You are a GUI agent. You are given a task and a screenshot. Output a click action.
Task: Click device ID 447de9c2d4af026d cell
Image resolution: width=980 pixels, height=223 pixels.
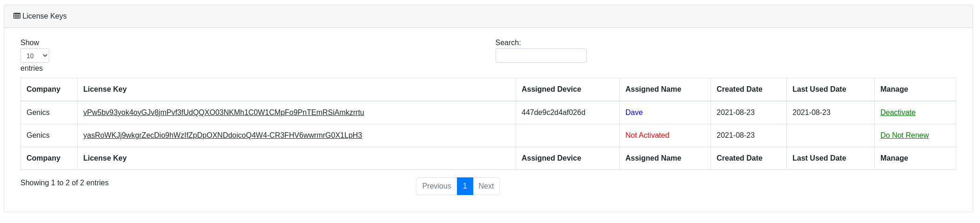[553, 113]
